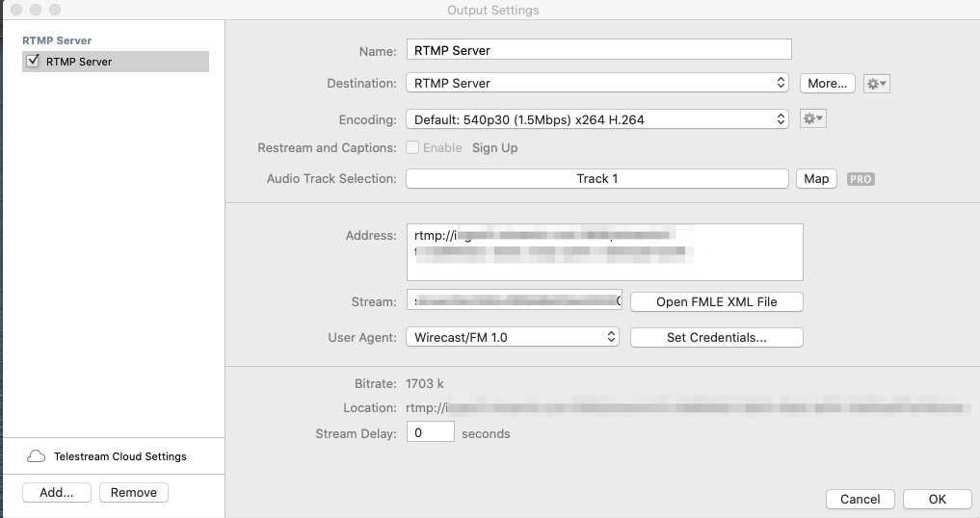Click the Cancel button
Screen dimensions: 980x518
(860, 500)
